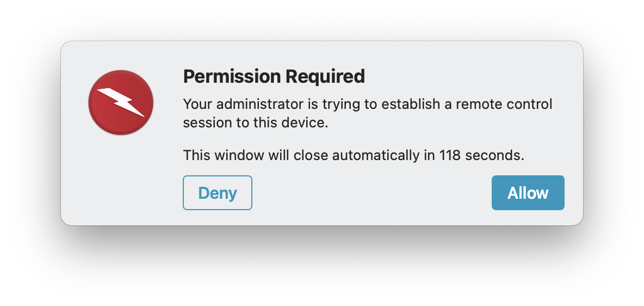Image resolution: width=644 pixels, height=306 pixels.
Task: Click the Allow button
Action: [x=528, y=193]
